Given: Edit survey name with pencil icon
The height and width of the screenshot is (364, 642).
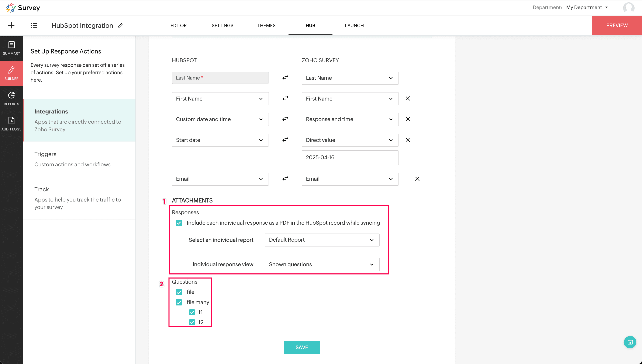Looking at the screenshot, I should pyautogui.click(x=120, y=25).
